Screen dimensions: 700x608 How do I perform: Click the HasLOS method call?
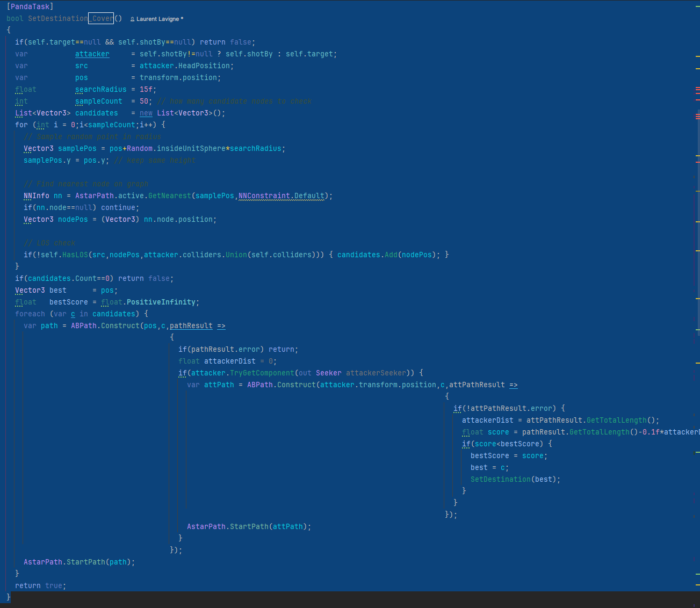point(75,255)
